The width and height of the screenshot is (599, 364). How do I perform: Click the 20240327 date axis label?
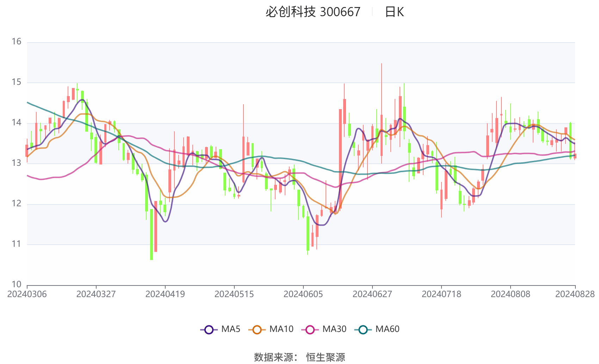click(x=96, y=294)
